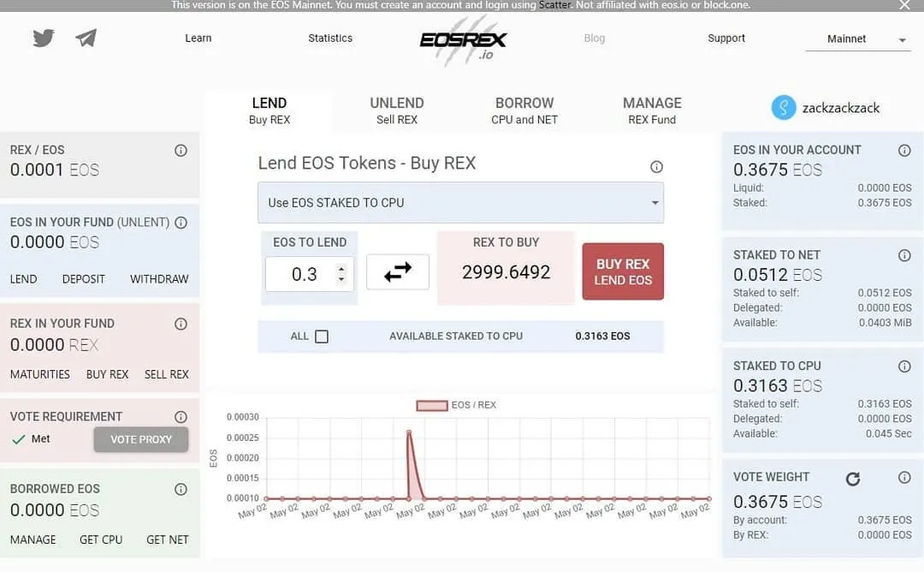
Task: Click the chart peak data point
Action: 408,432
